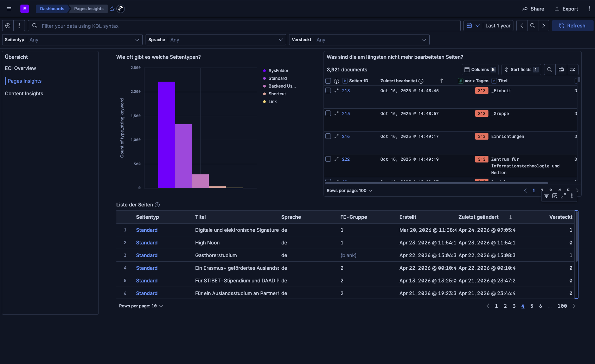Maximize the panel via expand arrows icon
This screenshot has width=595, height=364.
[x=563, y=196]
